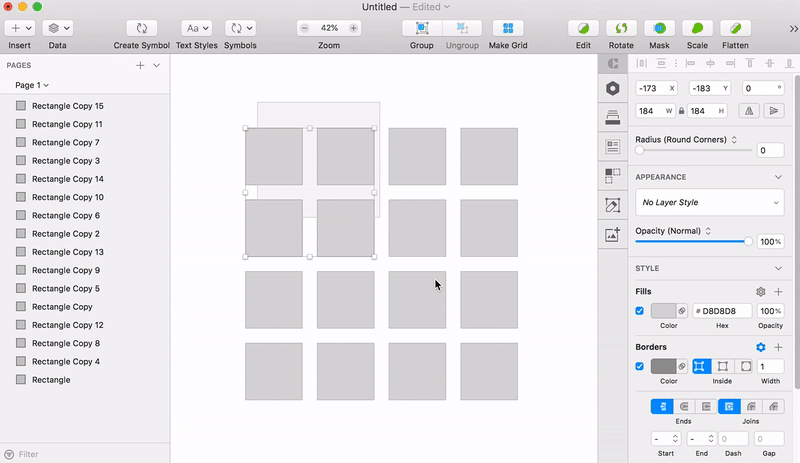Viewport: 800px width, 463px height.
Task: Open Fills settings gear
Action: 761,291
